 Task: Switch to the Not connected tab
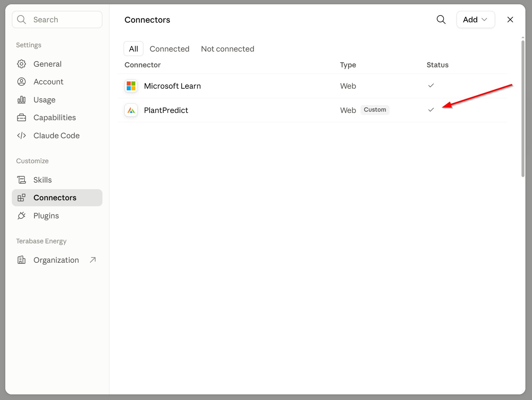coord(228,49)
